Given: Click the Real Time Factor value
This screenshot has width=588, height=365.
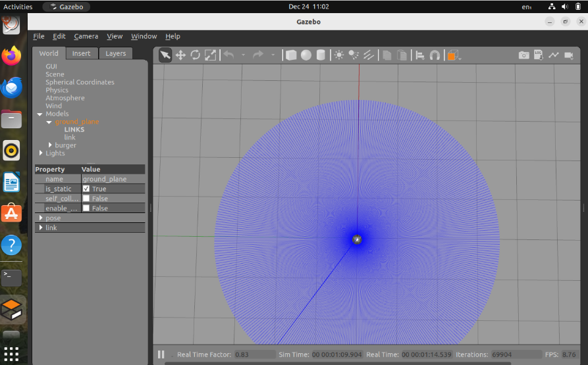Looking at the screenshot, I should click(255, 354).
